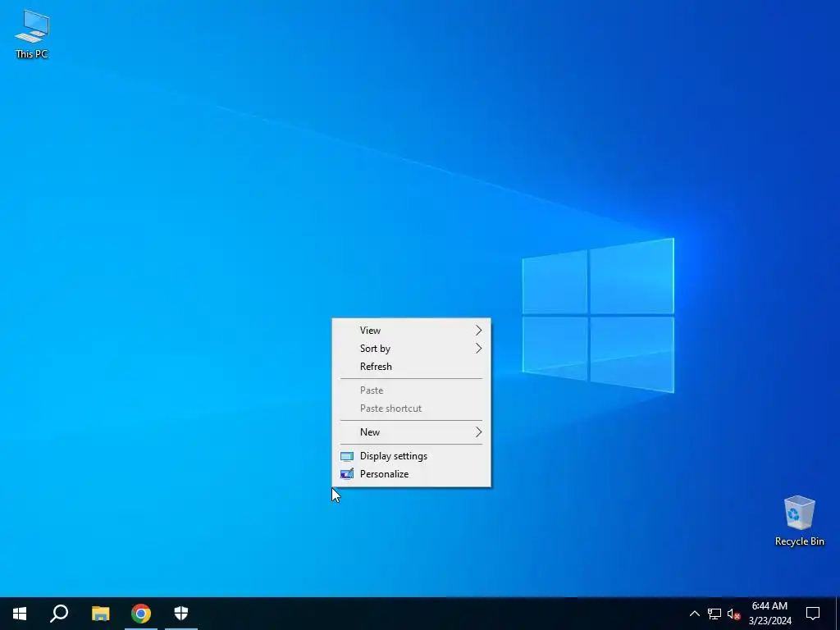Select Personalize in the context menu
The width and height of the screenshot is (840, 630).
pos(412,474)
